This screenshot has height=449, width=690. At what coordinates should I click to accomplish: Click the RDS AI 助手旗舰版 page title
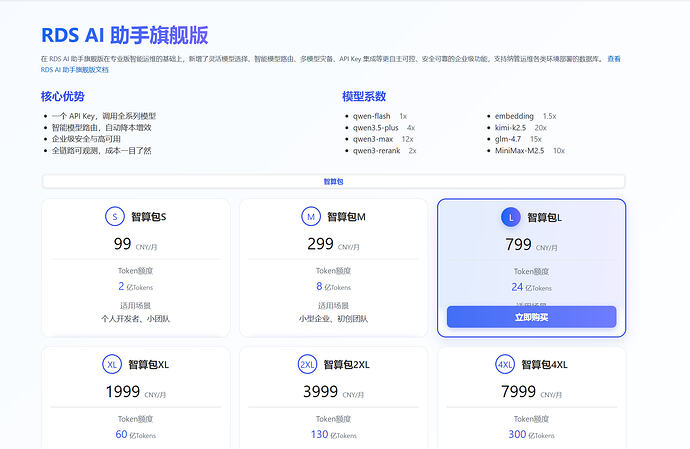(125, 35)
